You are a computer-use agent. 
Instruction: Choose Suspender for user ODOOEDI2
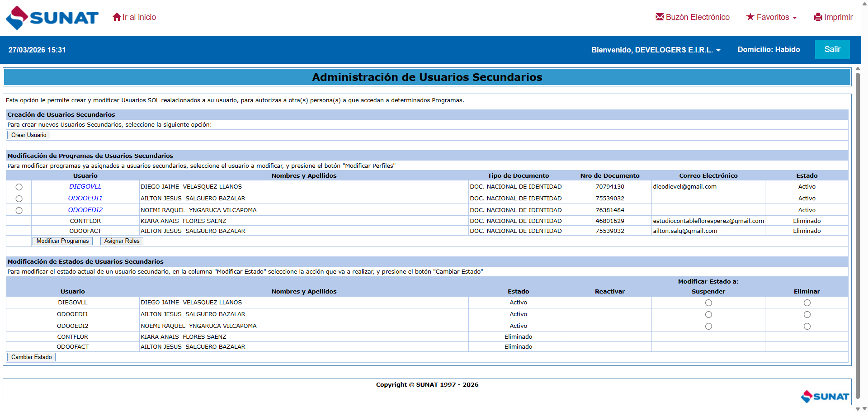(708, 326)
